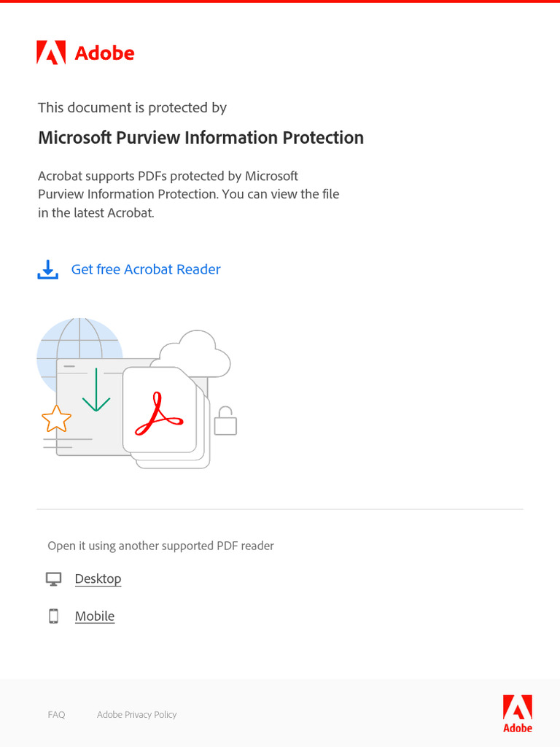Click the Open it using another reader text

coord(161,546)
